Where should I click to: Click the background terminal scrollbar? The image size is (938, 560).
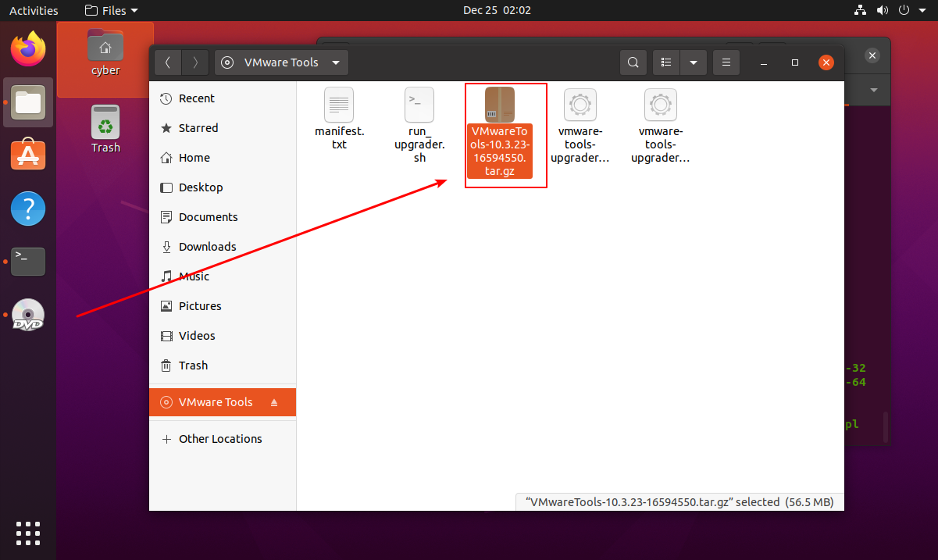(886, 427)
